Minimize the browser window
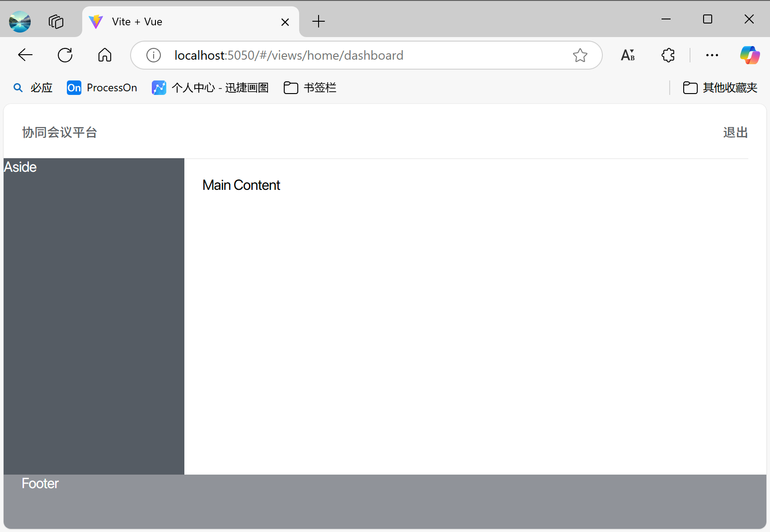The image size is (770, 532). pos(666,19)
